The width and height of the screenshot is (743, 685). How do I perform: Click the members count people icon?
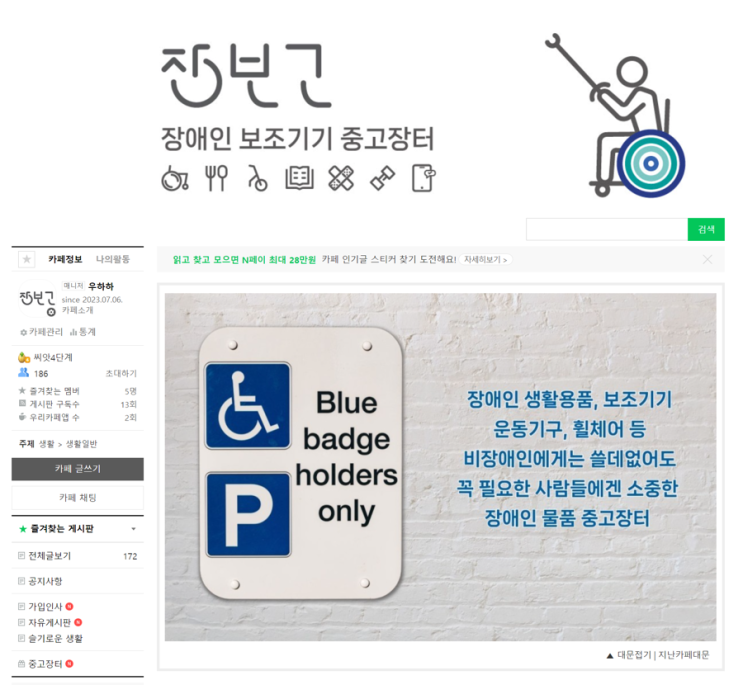tap(23, 373)
